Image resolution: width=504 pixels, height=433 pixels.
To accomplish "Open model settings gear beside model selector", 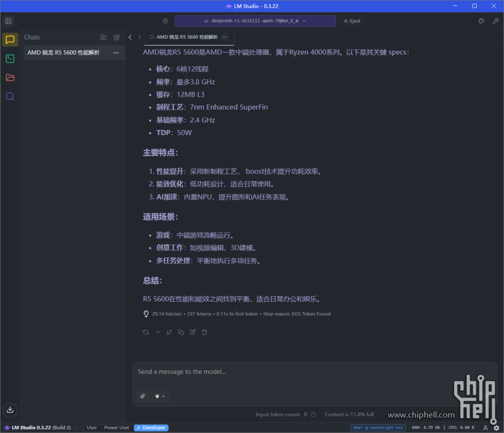I will pyautogui.click(x=165, y=21).
